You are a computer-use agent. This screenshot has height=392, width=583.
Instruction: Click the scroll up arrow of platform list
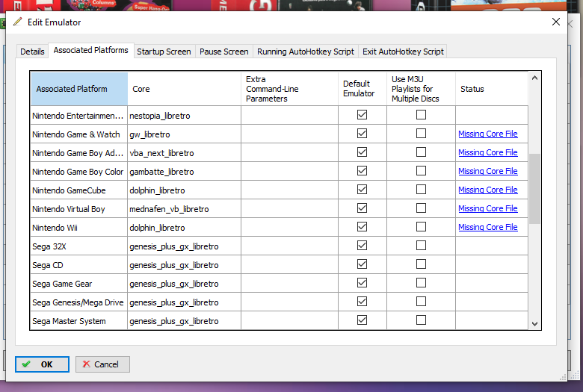click(534, 78)
